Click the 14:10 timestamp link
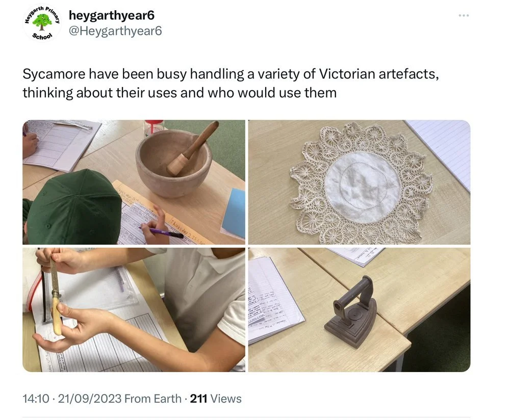This screenshot has width=510, height=420. pyautogui.click(x=36, y=399)
